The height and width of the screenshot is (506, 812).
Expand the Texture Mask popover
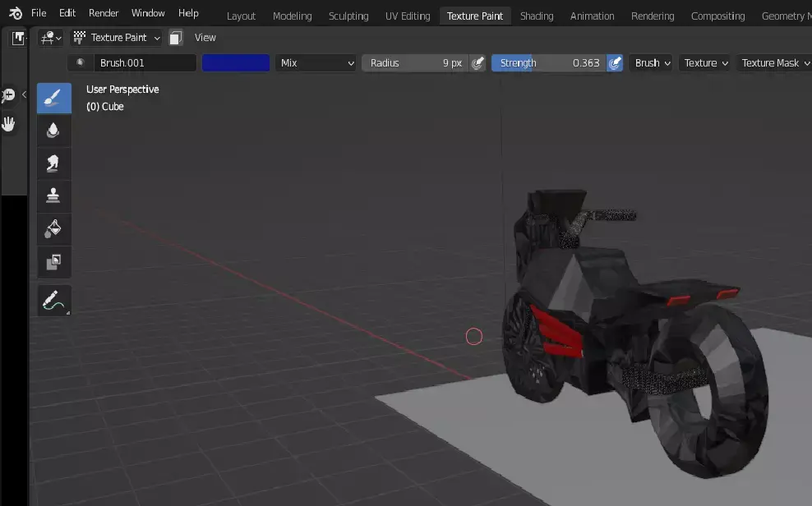coord(774,63)
